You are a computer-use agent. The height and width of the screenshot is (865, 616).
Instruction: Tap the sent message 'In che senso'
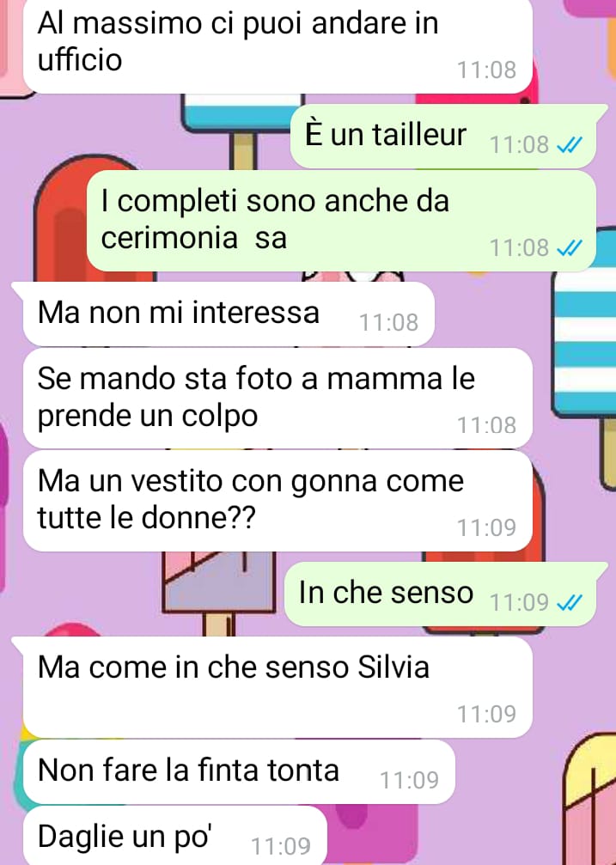440,594
